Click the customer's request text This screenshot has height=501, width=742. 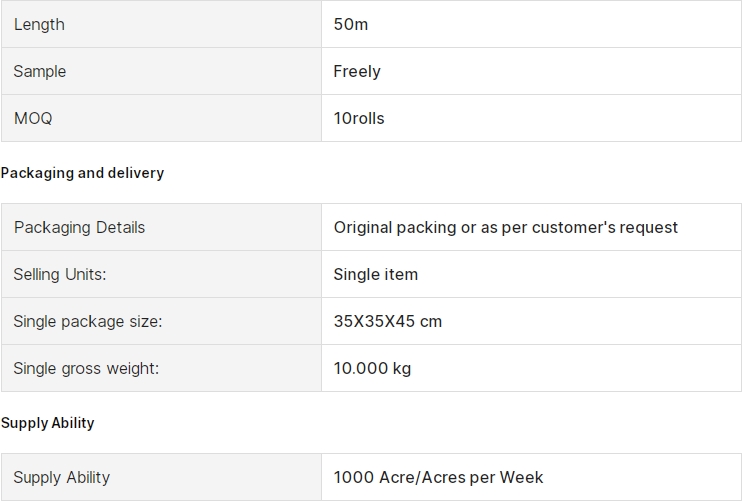click(x=604, y=227)
